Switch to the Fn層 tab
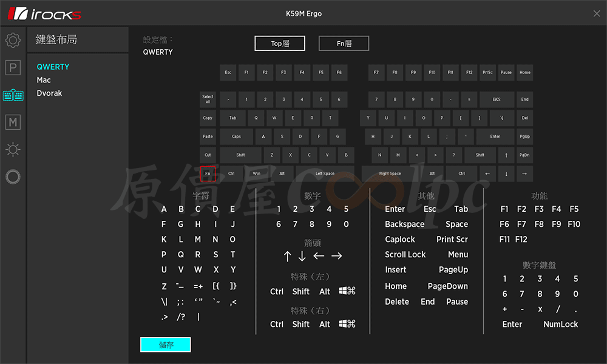 pyautogui.click(x=344, y=44)
